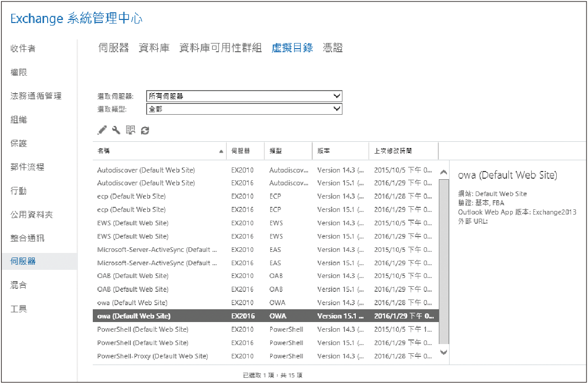Select OAB row for EX2010
The height and width of the screenshot is (384, 588).
pyautogui.click(x=266, y=276)
